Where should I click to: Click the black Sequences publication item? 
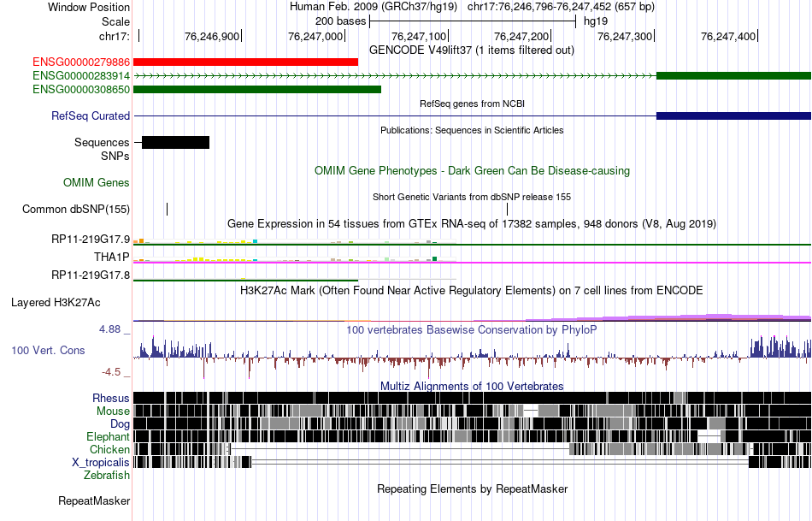175,143
